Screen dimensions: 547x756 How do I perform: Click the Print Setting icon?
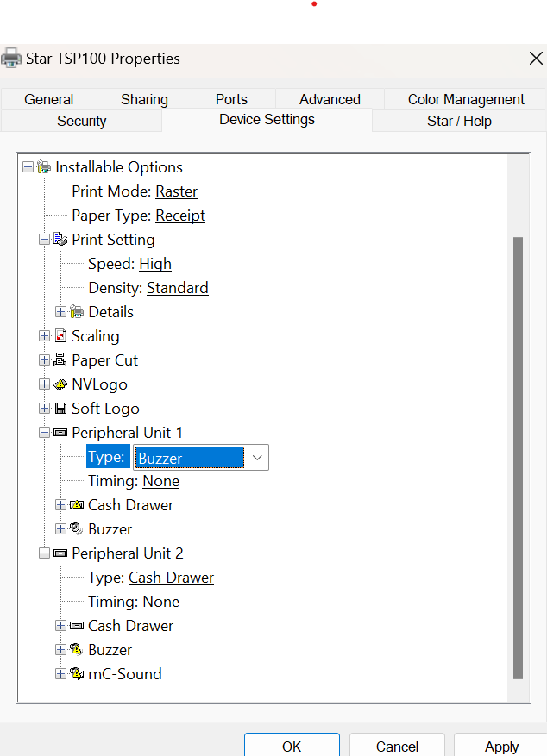coord(60,240)
